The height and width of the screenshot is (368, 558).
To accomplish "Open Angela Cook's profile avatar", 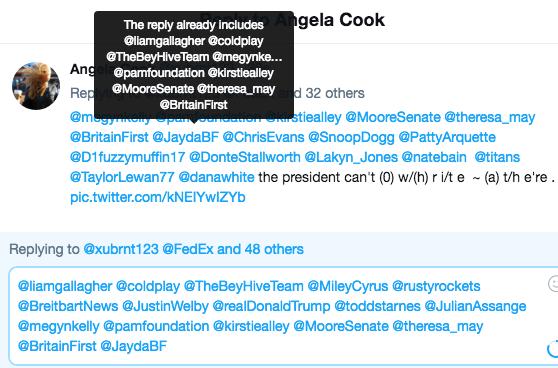I will tap(36, 86).
